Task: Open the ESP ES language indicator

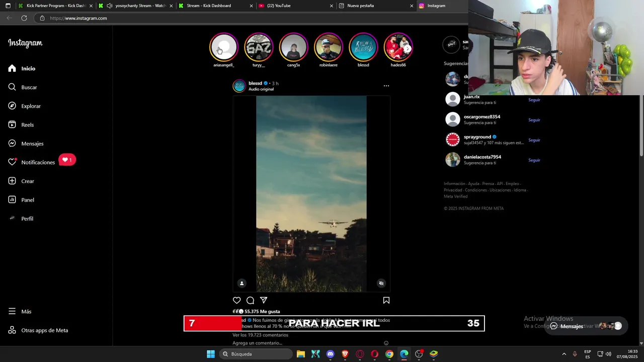Action: 587,354
